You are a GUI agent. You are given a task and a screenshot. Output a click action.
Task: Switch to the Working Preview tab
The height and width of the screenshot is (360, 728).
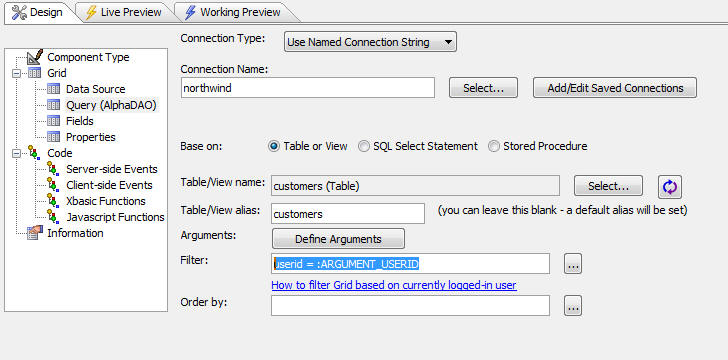233,12
